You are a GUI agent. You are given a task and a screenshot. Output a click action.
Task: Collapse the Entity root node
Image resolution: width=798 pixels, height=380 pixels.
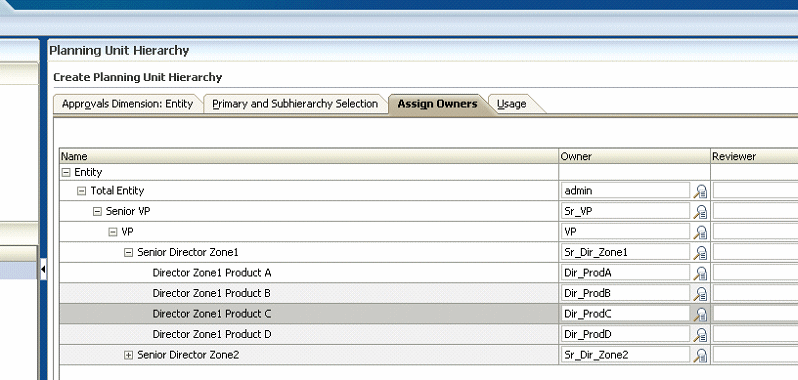[66, 172]
